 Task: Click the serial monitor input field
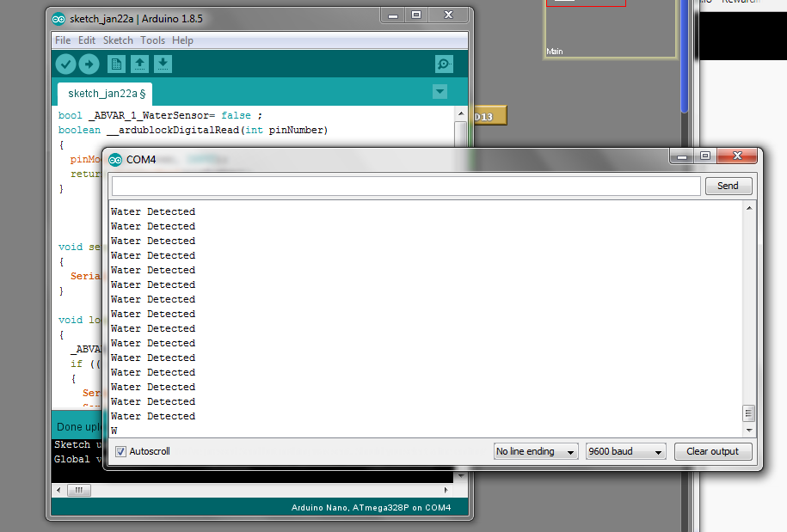tap(406, 186)
